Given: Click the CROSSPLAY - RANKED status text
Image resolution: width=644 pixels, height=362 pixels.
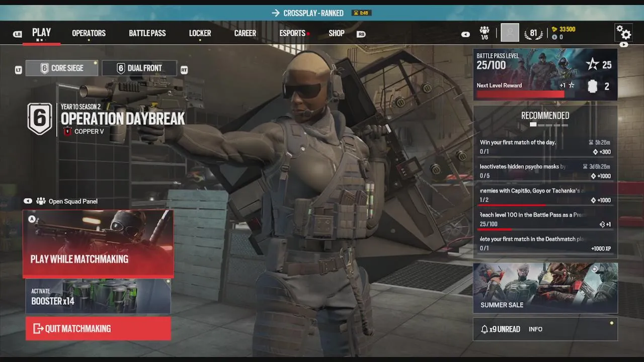Looking at the screenshot, I should pyautogui.click(x=313, y=13).
